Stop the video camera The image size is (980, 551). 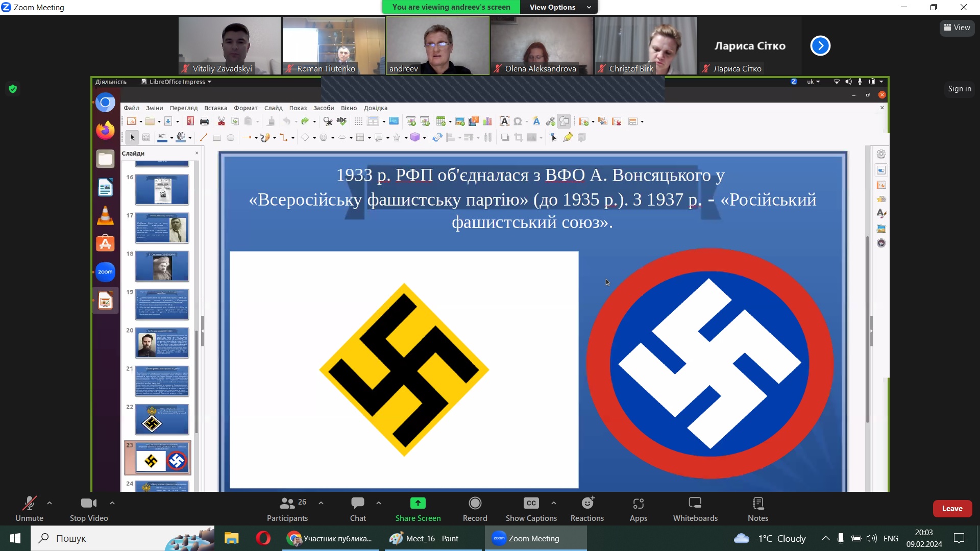tap(88, 509)
